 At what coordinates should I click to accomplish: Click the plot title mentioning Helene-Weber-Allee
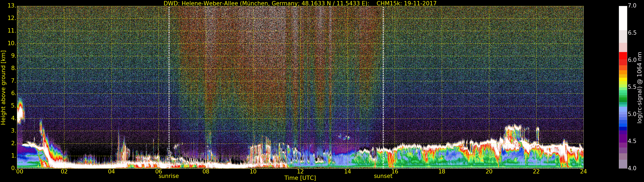coord(266,3)
